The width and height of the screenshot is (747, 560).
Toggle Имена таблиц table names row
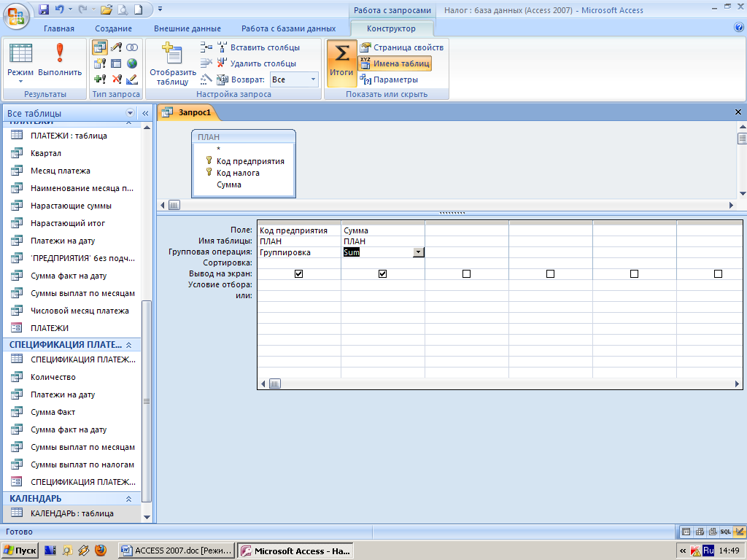point(395,63)
